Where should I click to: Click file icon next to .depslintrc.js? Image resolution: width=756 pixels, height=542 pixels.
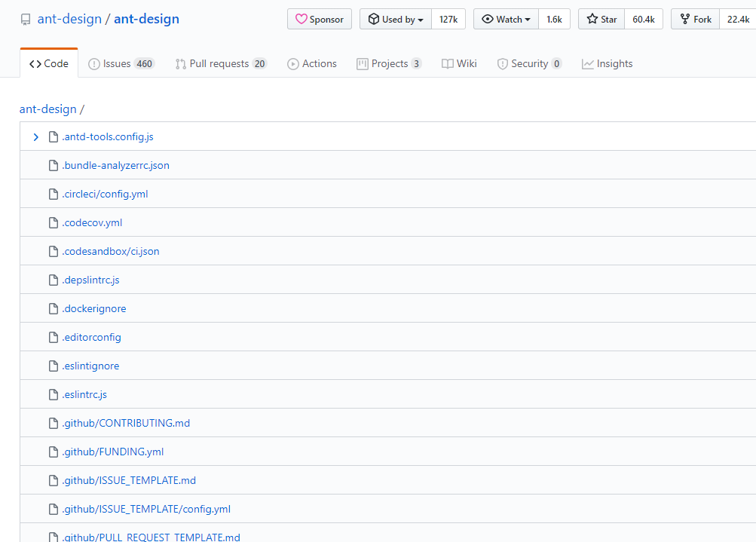(54, 280)
